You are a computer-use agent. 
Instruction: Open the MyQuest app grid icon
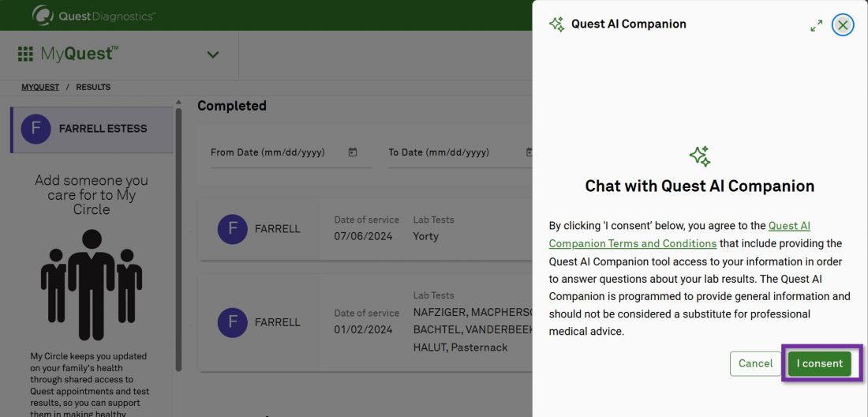tap(25, 54)
